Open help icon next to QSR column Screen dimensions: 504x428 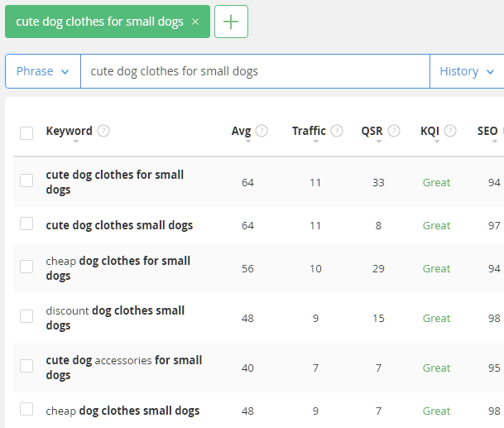tap(394, 131)
